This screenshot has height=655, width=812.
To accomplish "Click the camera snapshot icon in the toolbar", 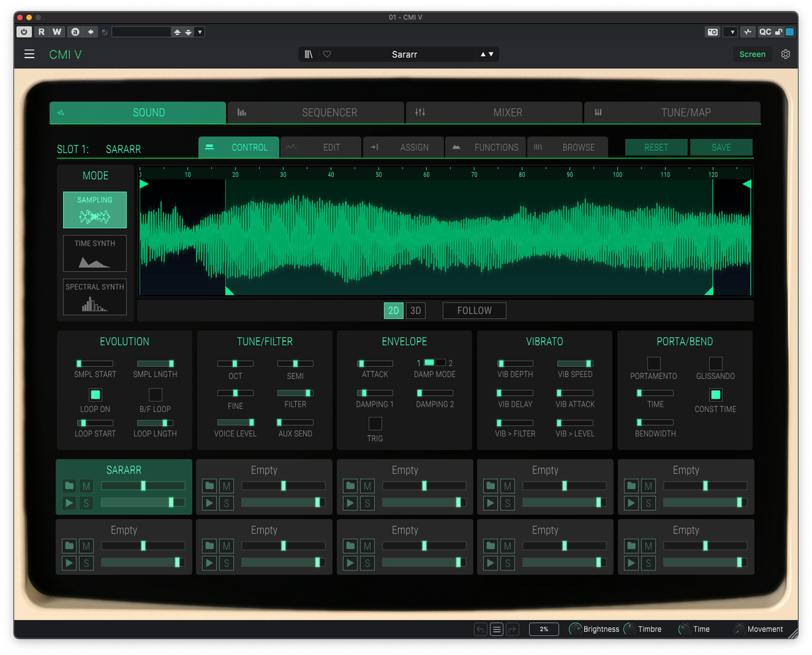I will (713, 32).
